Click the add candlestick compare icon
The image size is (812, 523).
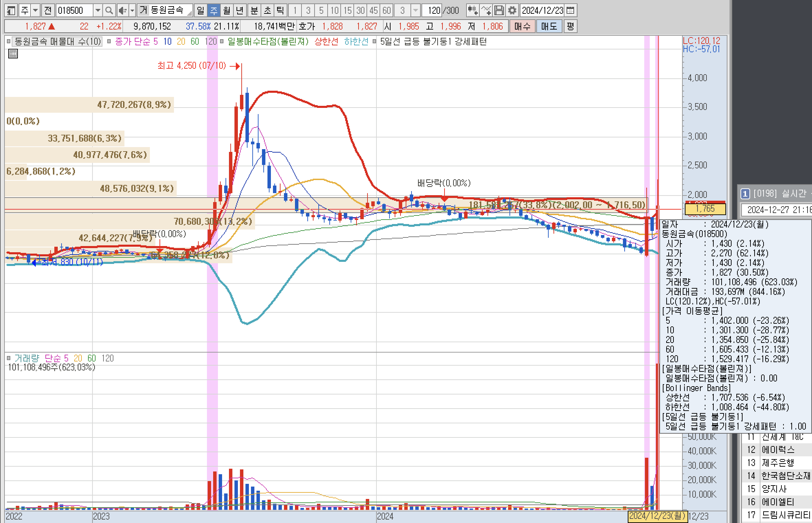tap(473, 11)
